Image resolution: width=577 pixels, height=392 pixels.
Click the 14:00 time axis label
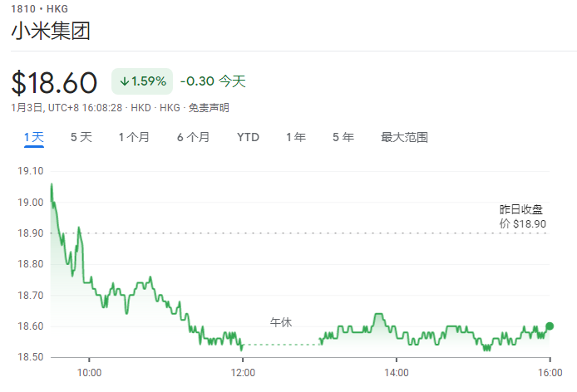[x=397, y=373]
